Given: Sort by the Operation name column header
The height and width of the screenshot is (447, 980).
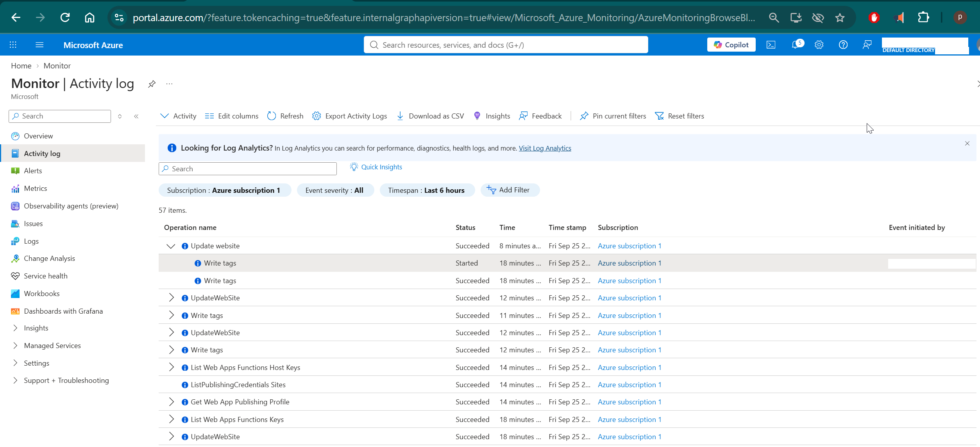Looking at the screenshot, I should [x=190, y=228].
